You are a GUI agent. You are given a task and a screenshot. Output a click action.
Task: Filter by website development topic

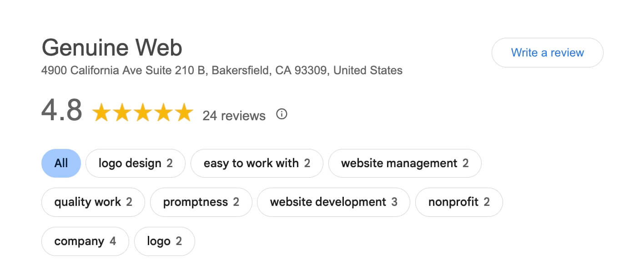coord(333,202)
